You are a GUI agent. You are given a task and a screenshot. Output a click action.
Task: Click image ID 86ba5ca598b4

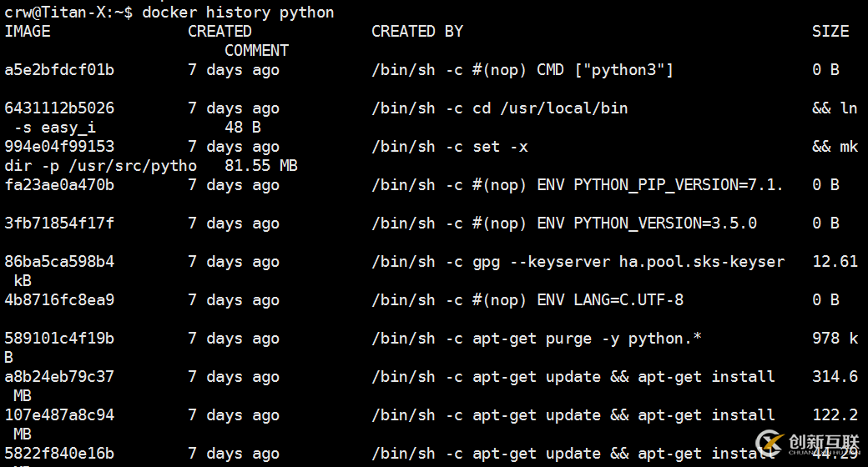(59, 262)
